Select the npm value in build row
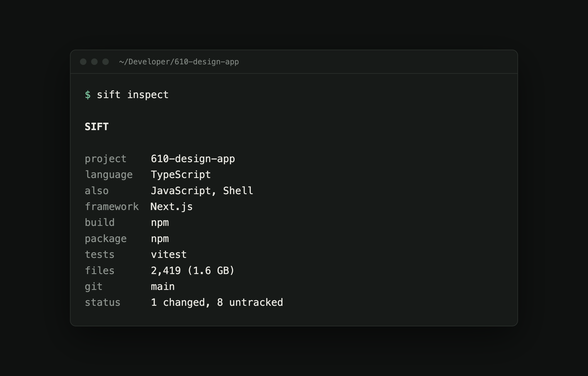This screenshot has width=588, height=376. coord(160,223)
